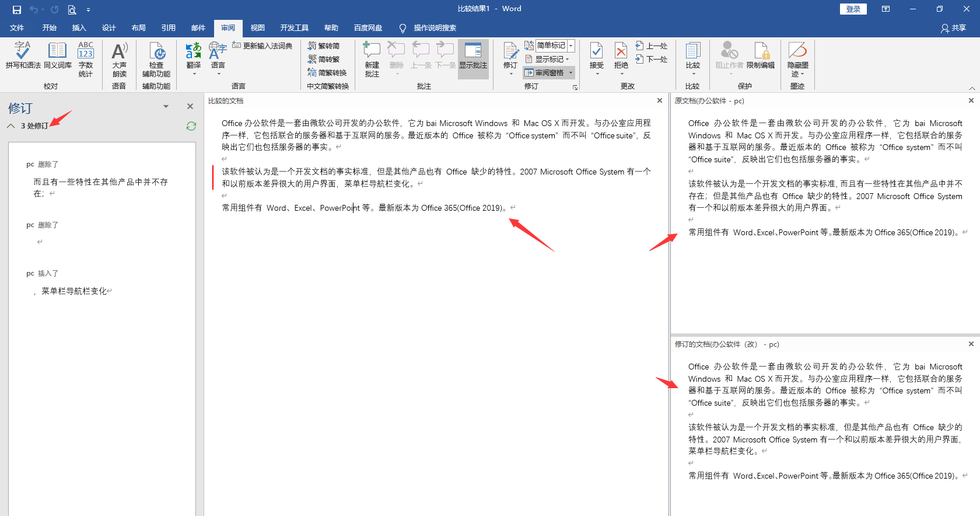Open the Thesaurus (同义词库)

click(x=57, y=56)
